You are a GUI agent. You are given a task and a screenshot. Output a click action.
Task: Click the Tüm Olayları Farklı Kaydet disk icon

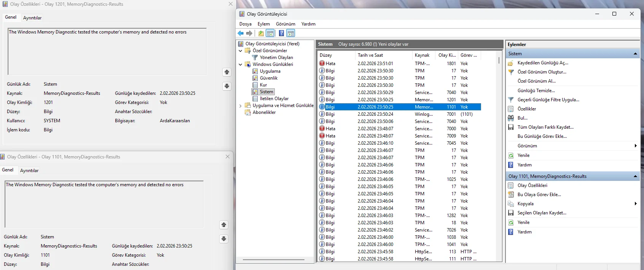[511, 127]
